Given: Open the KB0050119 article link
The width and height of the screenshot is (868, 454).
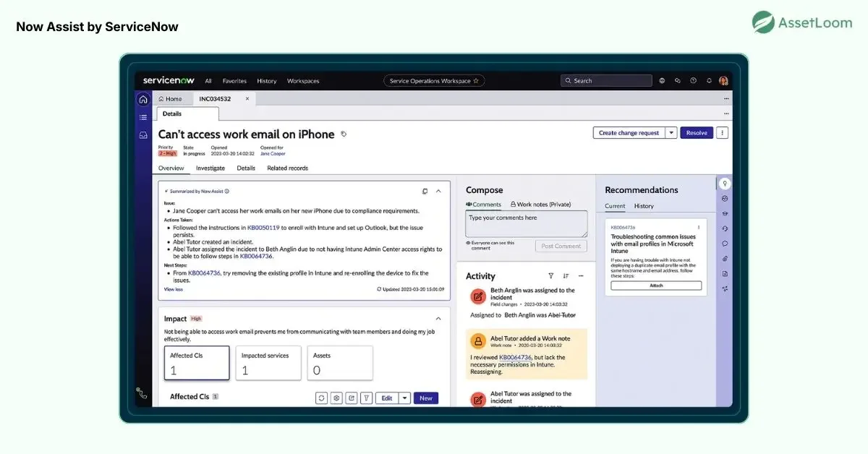Looking at the screenshot, I should point(263,227).
